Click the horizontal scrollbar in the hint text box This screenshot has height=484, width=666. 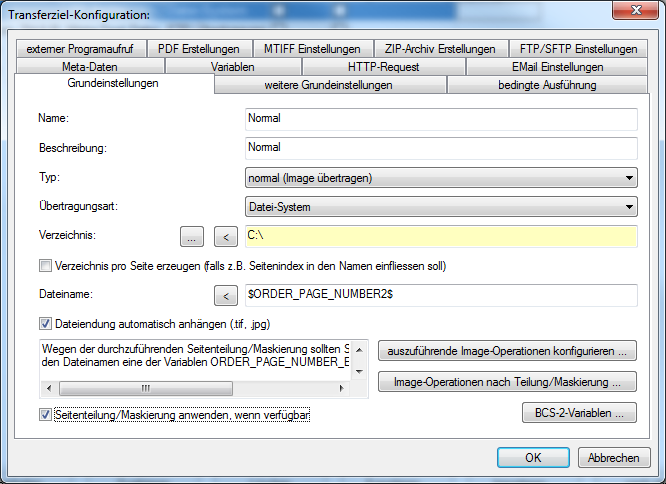click(200, 388)
